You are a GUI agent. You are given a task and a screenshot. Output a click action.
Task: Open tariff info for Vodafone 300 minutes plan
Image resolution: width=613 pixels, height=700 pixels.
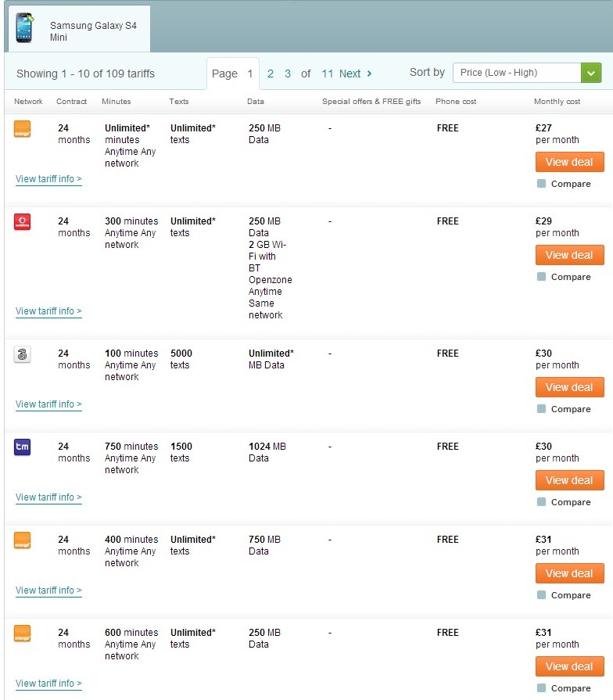tap(48, 311)
